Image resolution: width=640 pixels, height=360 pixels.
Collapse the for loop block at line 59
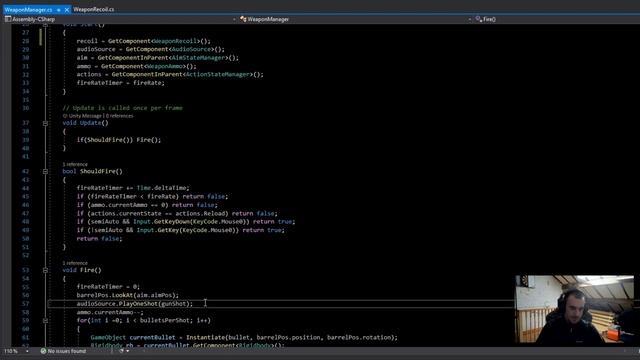[45, 320]
